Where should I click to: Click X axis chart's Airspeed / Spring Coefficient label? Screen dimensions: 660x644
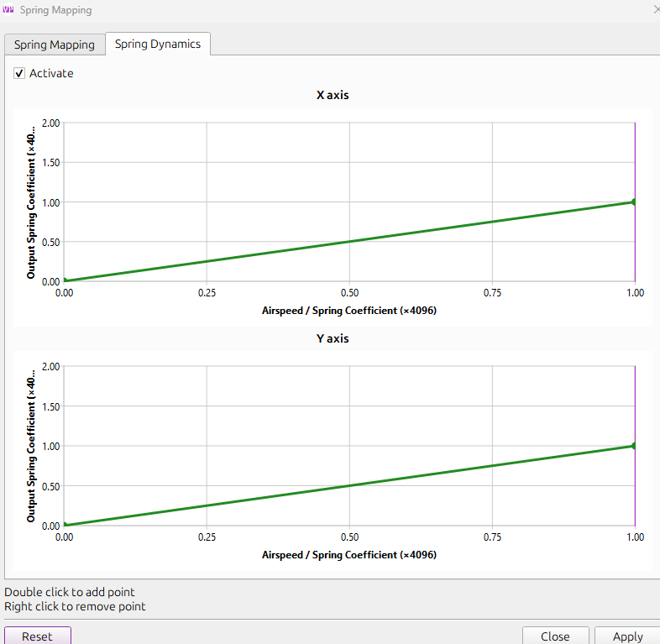click(349, 311)
